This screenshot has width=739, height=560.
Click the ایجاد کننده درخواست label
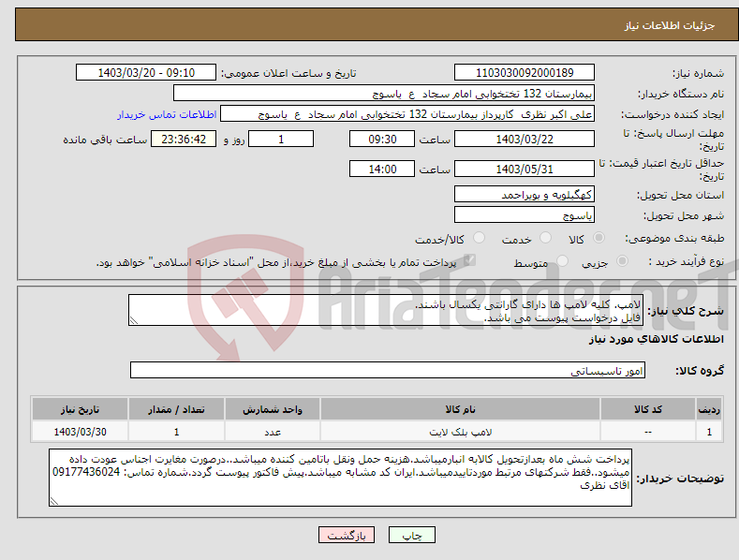(x=672, y=114)
